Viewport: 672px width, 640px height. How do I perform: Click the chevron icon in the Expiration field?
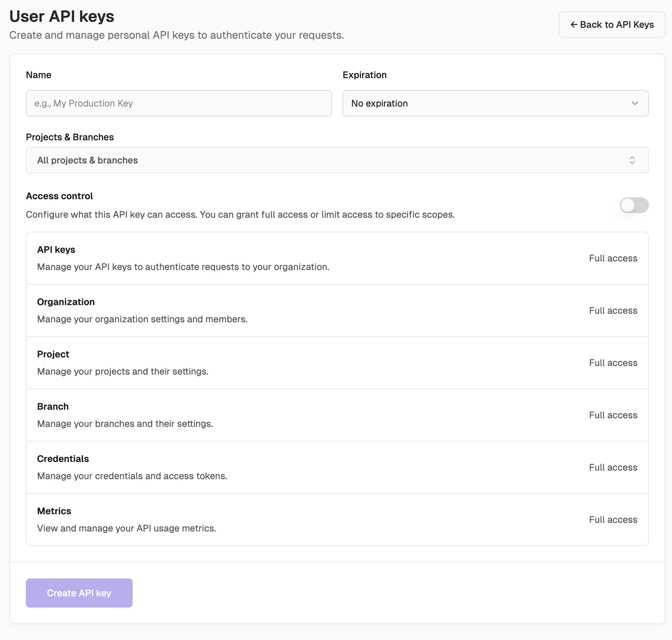pyautogui.click(x=635, y=103)
